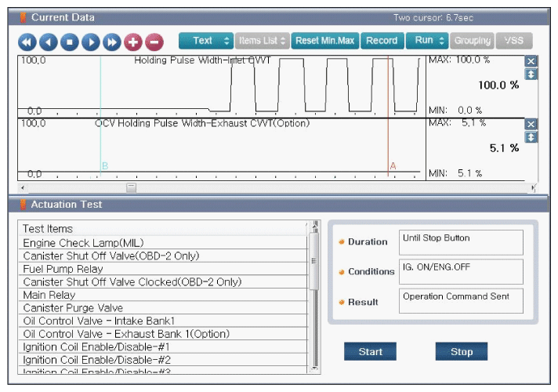
Task: Click resize arrows icon on Exhaust CVVT graph
Action: coord(531,137)
